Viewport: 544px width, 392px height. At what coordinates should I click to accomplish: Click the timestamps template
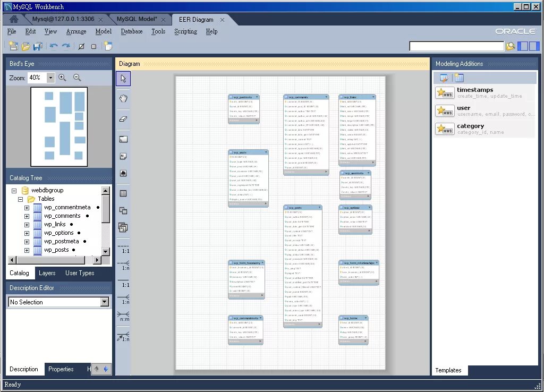484,92
